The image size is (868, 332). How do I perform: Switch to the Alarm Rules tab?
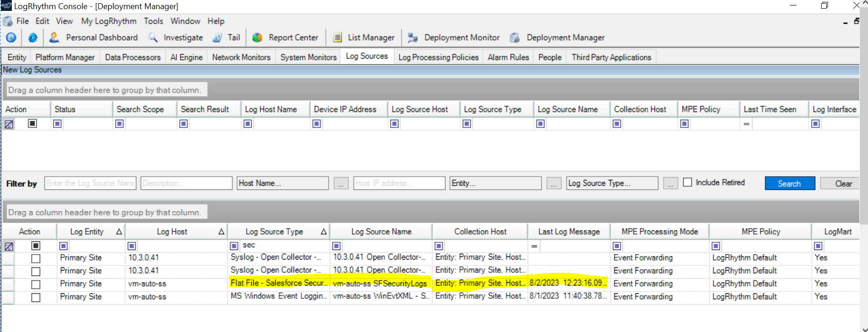coord(508,57)
